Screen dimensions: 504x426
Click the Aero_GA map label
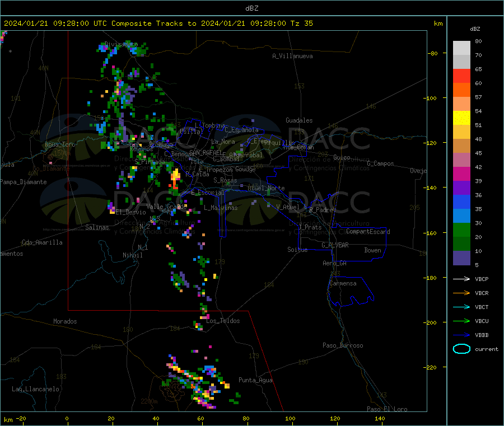334,263
